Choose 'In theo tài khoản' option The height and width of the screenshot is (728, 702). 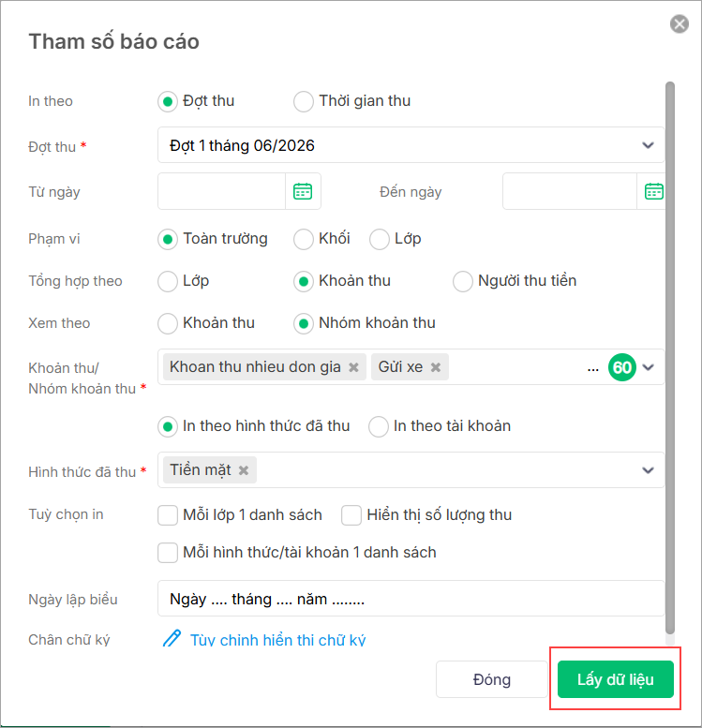pyautogui.click(x=379, y=426)
